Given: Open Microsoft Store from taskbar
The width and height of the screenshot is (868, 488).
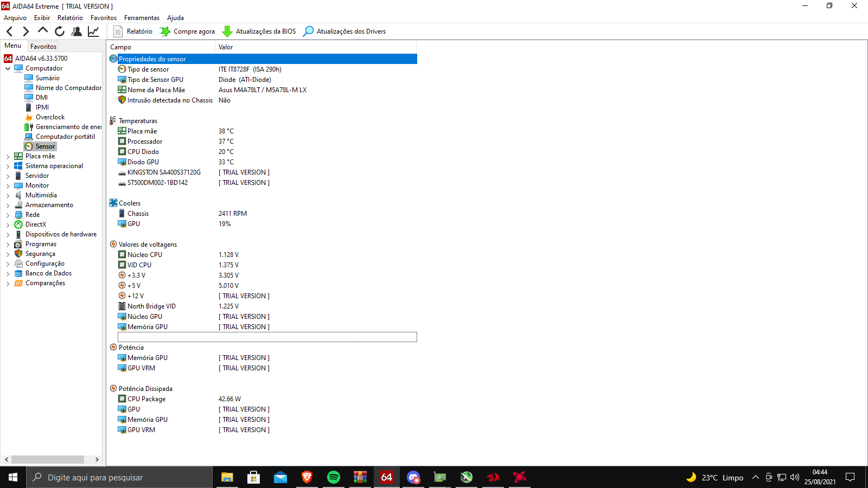Looking at the screenshot, I should pos(253,477).
